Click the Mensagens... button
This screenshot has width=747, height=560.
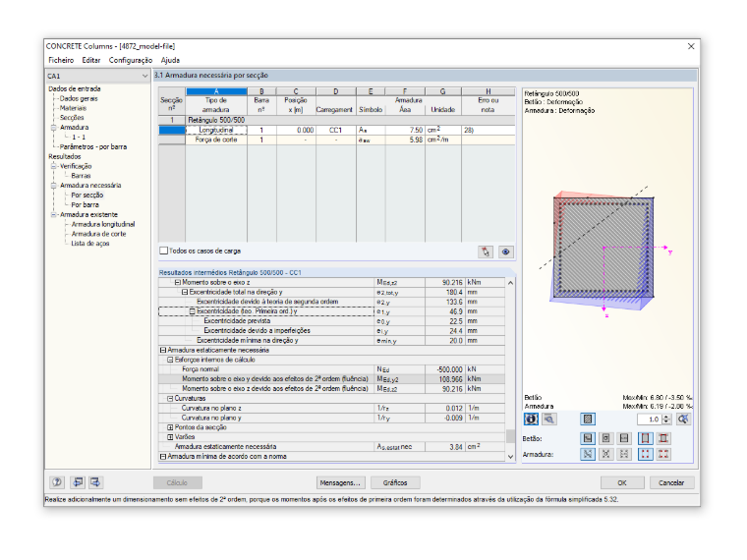pos(340,482)
